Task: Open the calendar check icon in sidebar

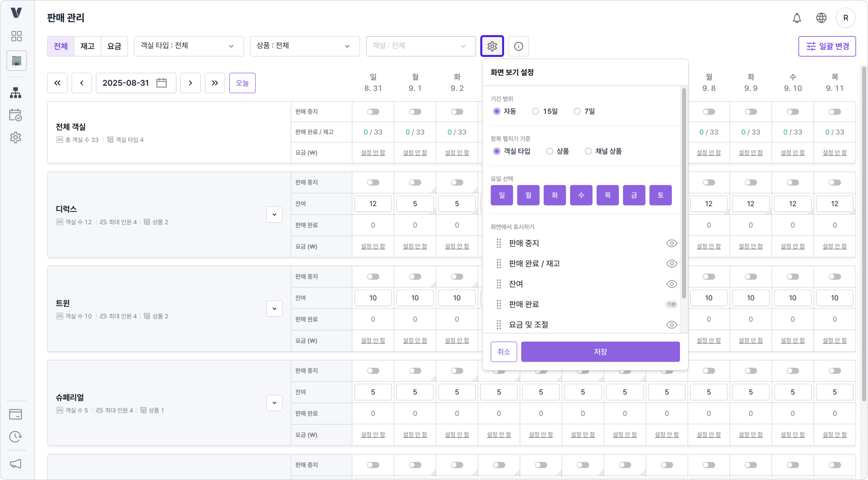Action: pos(16,115)
